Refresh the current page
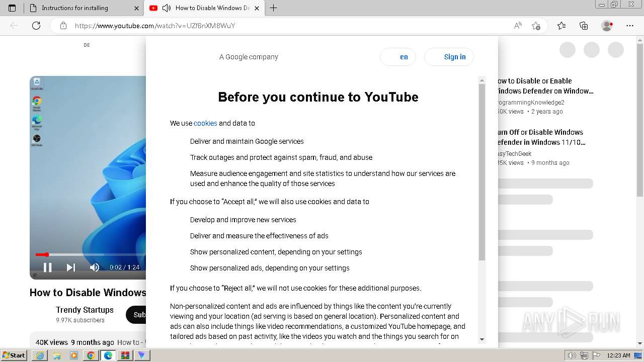644x362 pixels. click(x=36, y=26)
